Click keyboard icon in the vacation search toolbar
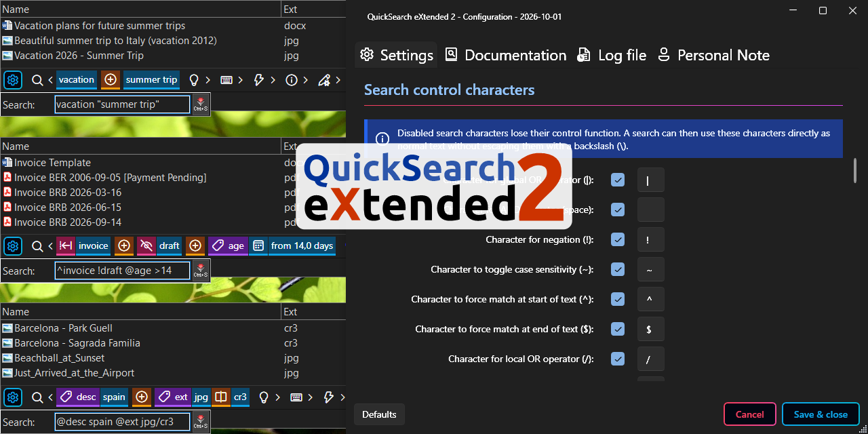 coord(226,80)
